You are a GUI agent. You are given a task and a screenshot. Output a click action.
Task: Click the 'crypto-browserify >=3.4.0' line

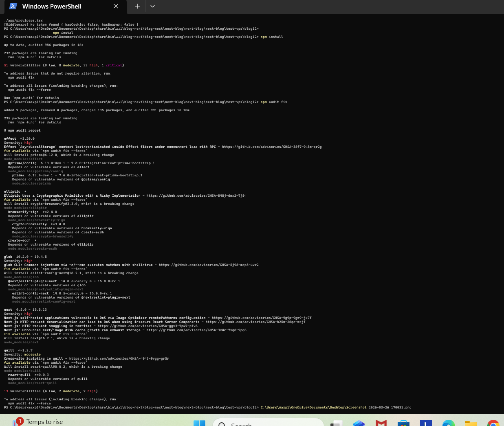[x=38, y=224]
